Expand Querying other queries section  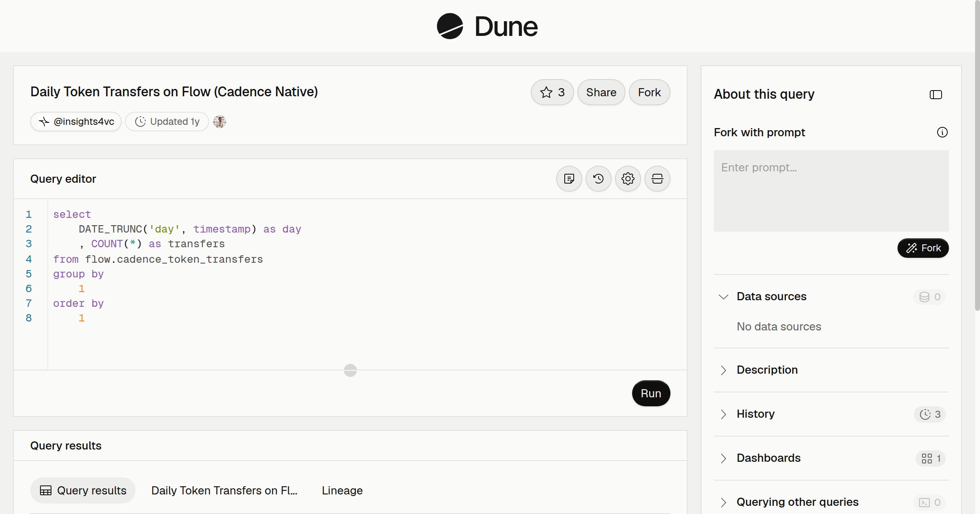pos(831,502)
